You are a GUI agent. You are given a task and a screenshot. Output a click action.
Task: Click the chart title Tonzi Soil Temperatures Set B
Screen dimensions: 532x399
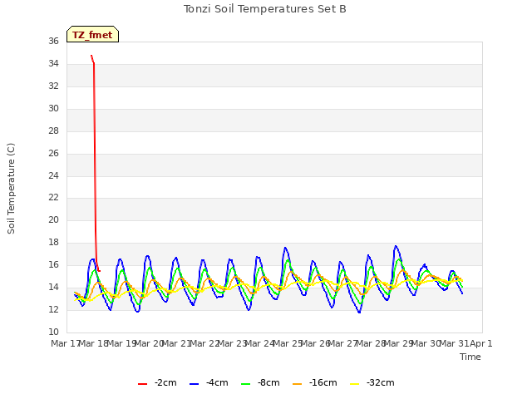coord(265,9)
